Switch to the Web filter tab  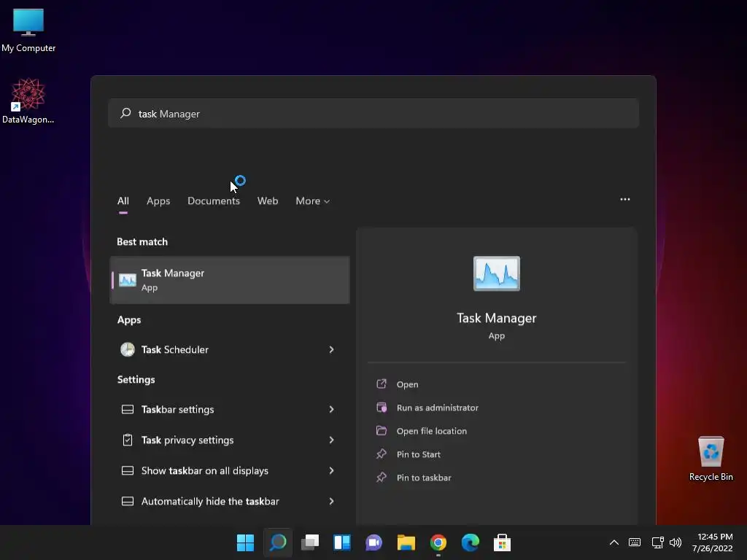268,201
